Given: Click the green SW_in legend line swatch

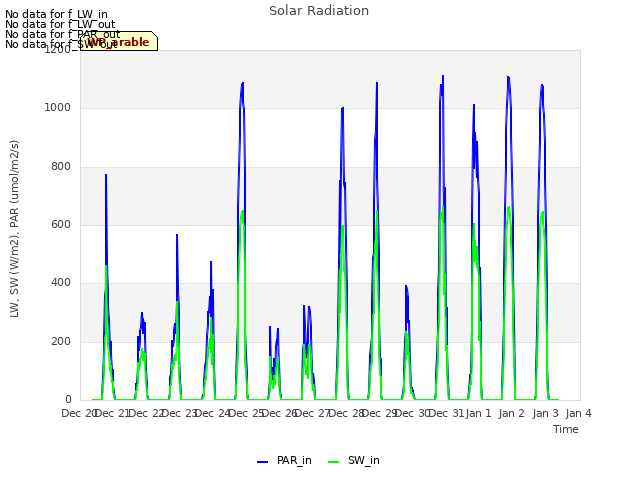Looking at the screenshot, I should [333, 462].
